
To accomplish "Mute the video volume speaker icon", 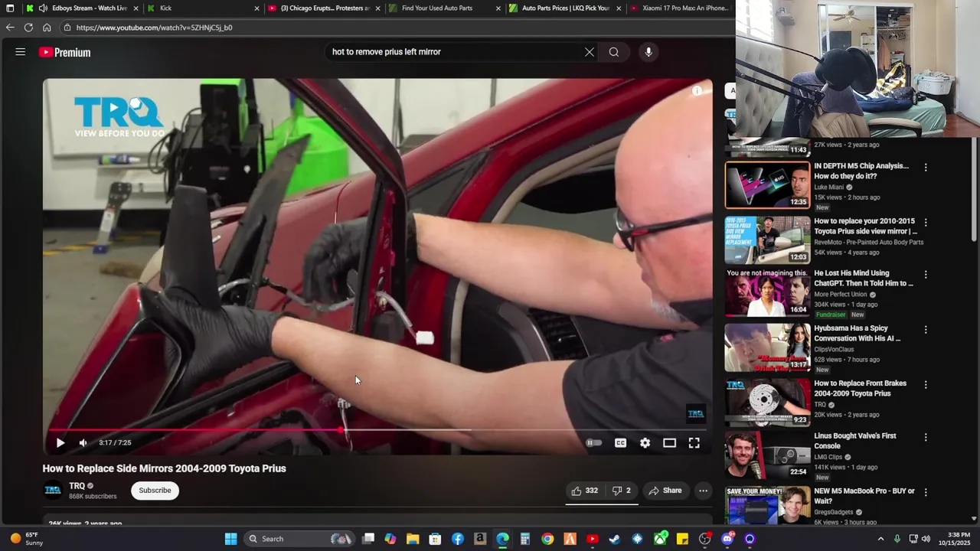I will tap(83, 443).
